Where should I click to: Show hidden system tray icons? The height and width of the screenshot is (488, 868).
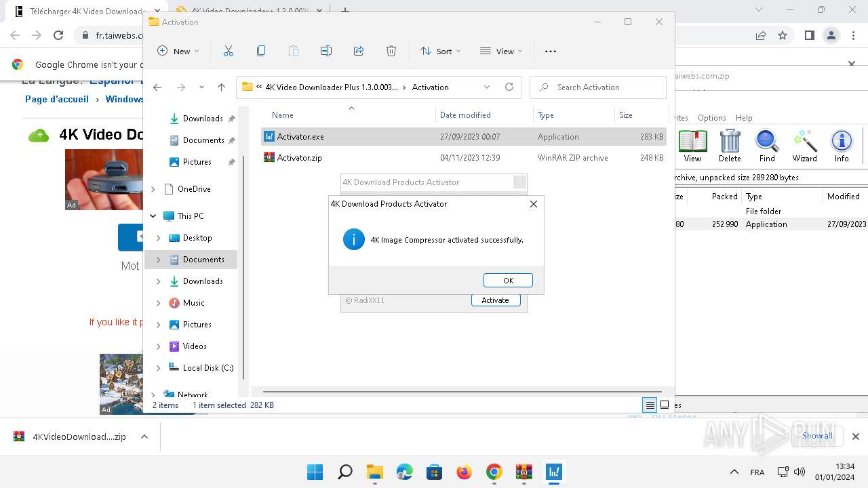(x=734, y=472)
